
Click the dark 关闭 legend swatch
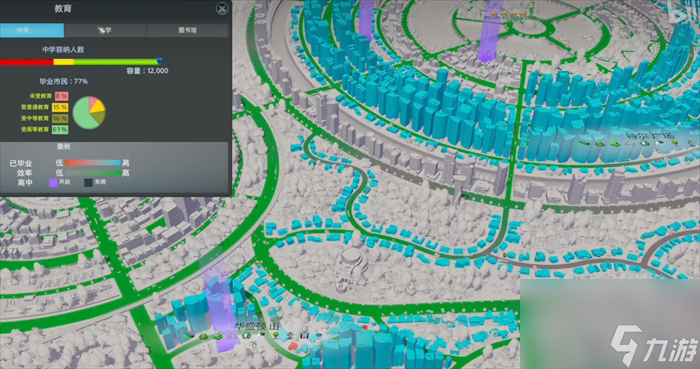click(89, 182)
